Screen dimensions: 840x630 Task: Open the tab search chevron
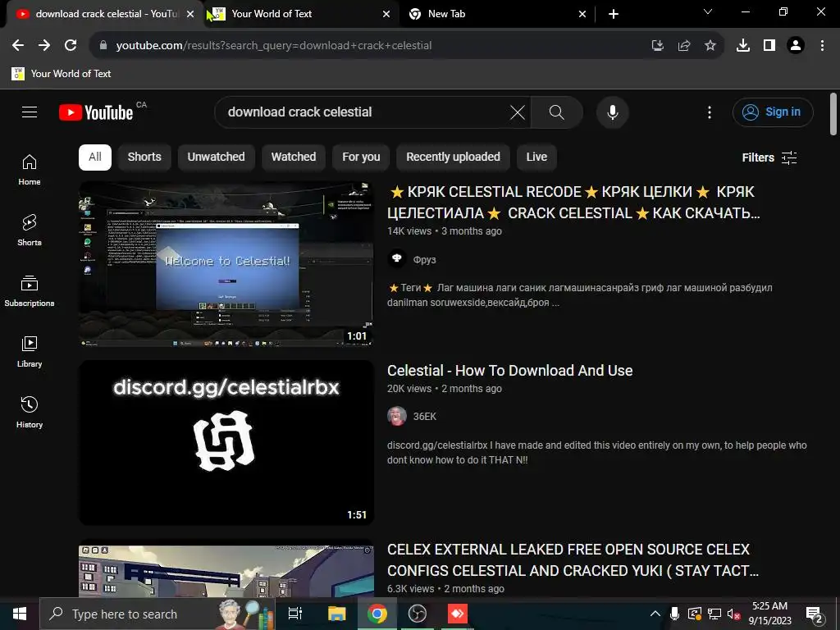coord(708,11)
